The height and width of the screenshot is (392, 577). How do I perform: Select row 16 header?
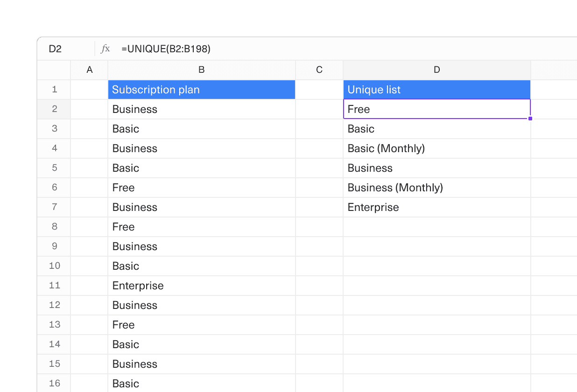[54, 384]
